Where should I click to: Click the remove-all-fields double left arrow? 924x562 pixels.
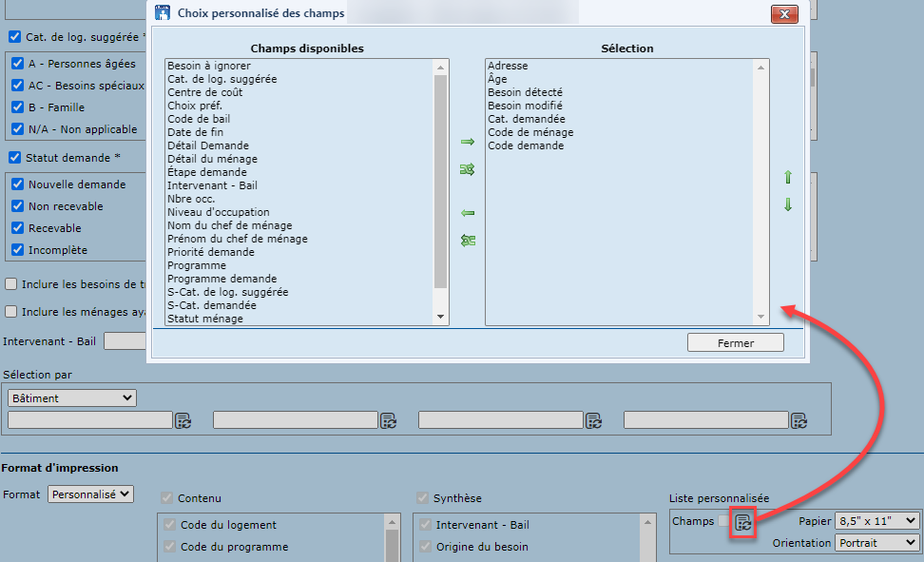(467, 241)
